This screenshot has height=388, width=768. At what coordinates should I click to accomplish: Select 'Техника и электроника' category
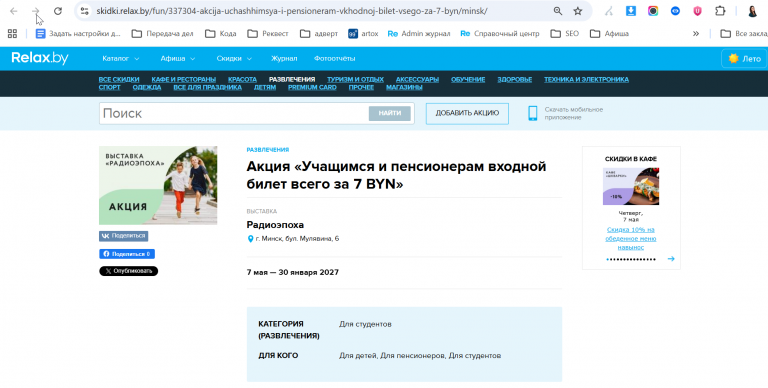click(x=586, y=79)
